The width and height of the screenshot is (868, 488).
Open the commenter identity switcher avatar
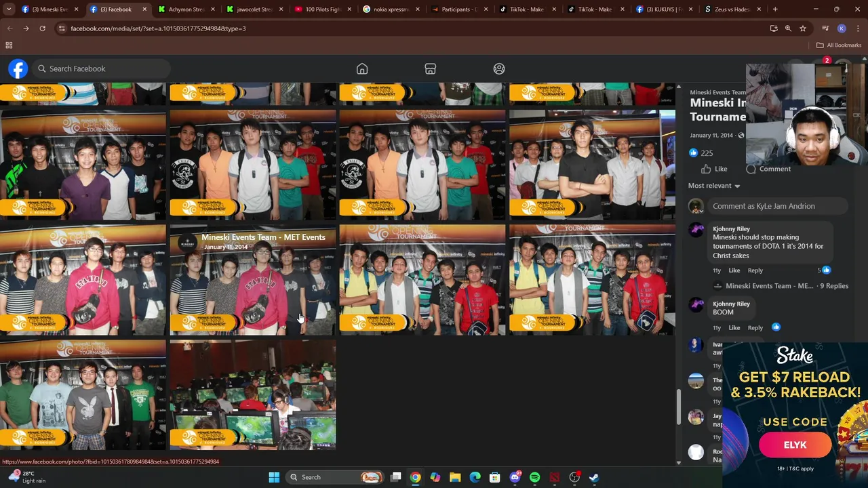click(x=696, y=206)
